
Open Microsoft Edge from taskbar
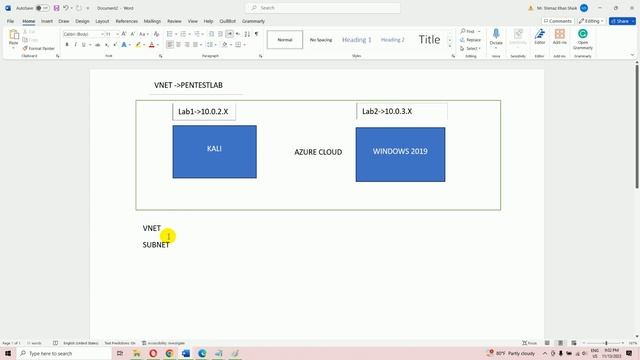[x=202, y=353]
